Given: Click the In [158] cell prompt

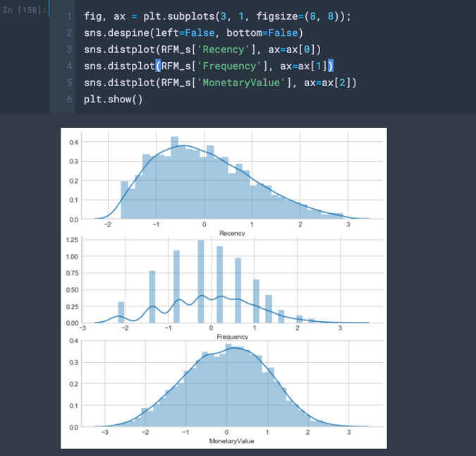Looking at the screenshot, I should [x=24, y=10].
